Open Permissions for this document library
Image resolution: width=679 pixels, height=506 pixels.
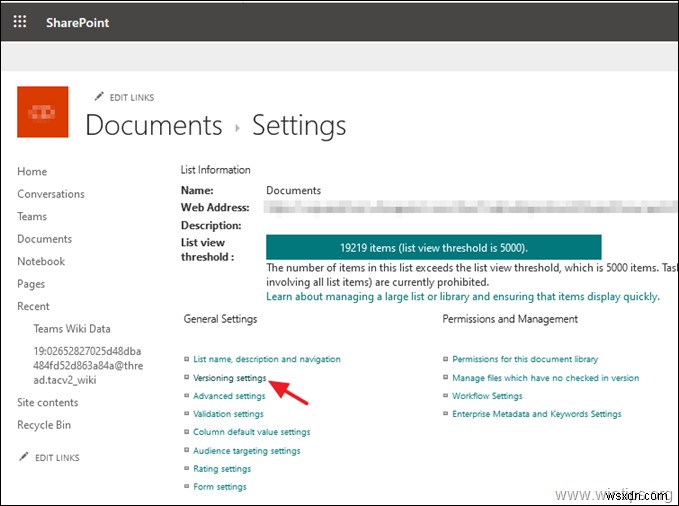pyautogui.click(x=525, y=359)
